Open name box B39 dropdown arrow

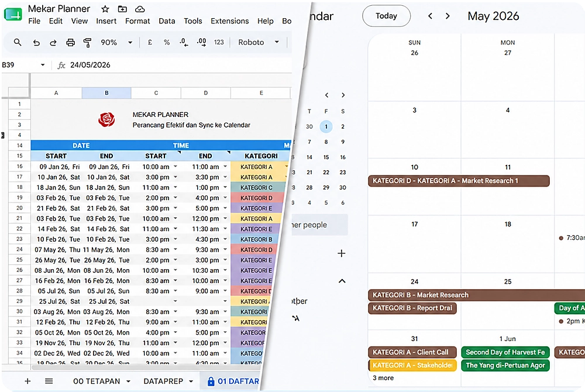(43, 65)
